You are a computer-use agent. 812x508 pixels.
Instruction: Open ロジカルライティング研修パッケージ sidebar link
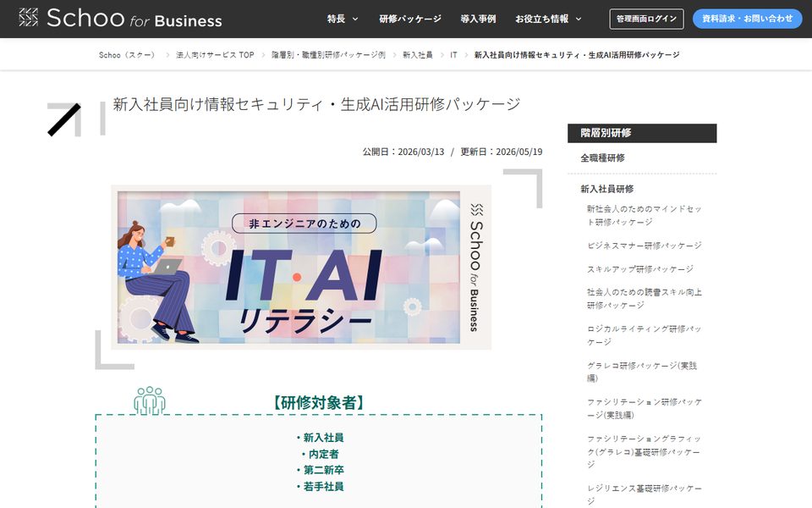point(645,335)
